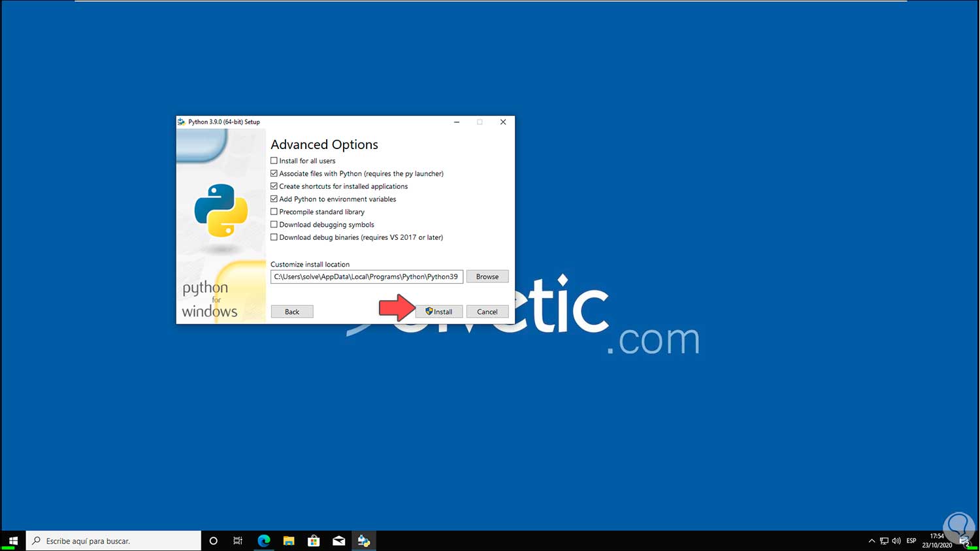Open Cortana circle icon in taskbar
Image resolution: width=980 pixels, height=551 pixels.
[213, 541]
